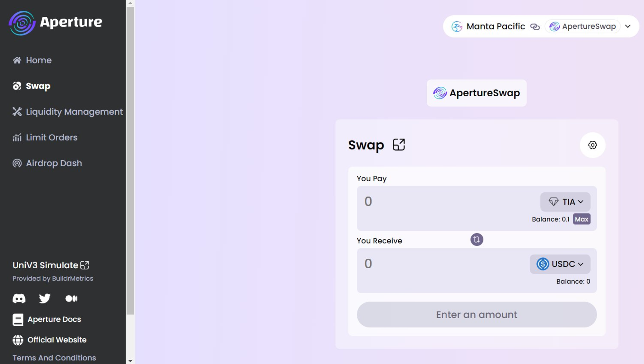Expand the USDC token dropdown
This screenshot has height=364, width=644.
560,264
